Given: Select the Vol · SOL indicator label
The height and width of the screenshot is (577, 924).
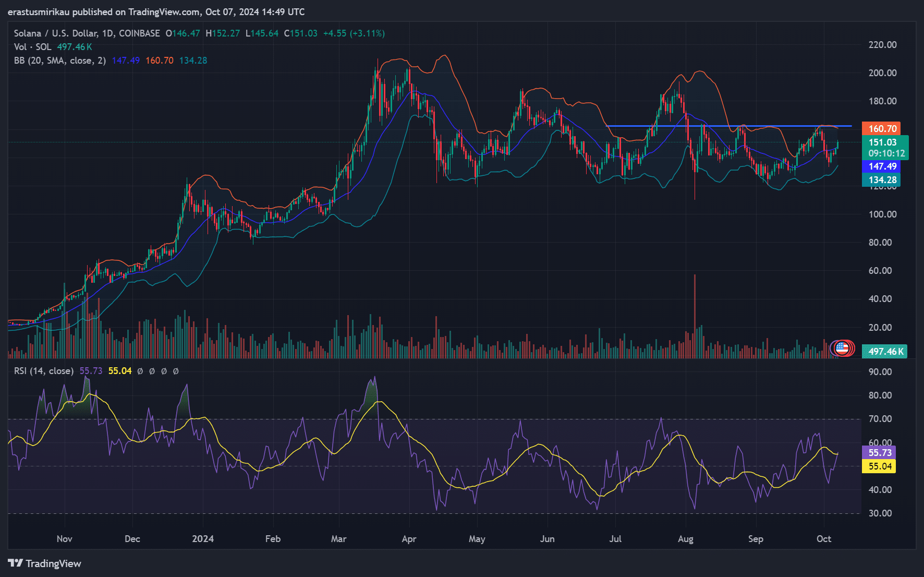Looking at the screenshot, I should point(33,47).
